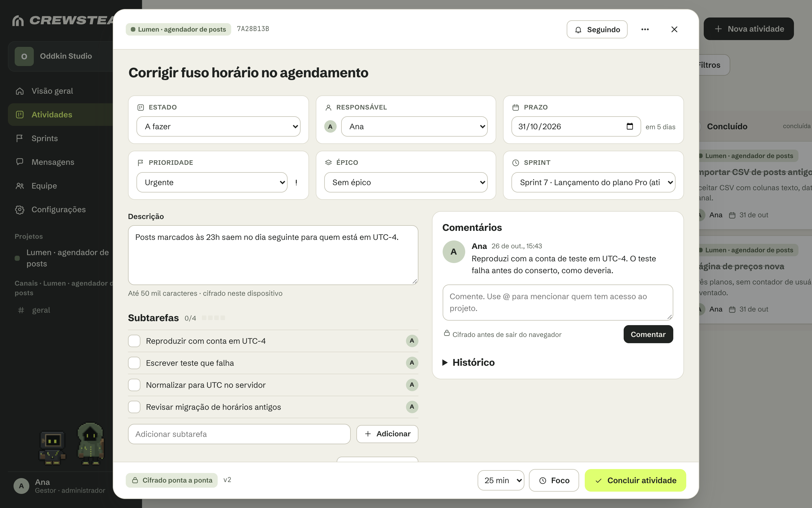Click assignee avatar on Escrever teste que falha

click(x=412, y=363)
